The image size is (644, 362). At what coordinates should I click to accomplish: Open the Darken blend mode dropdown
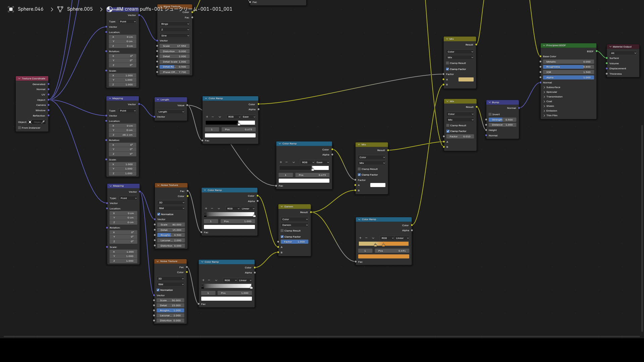[x=294, y=225]
